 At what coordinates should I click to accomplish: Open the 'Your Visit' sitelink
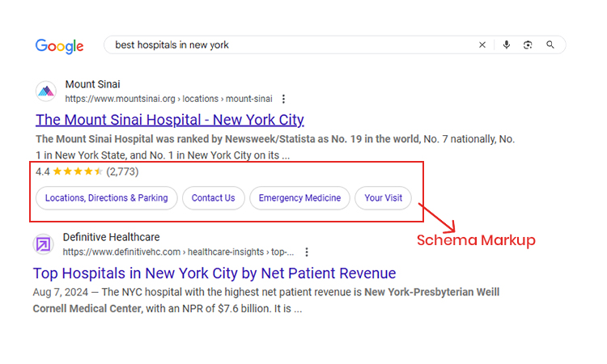click(384, 198)
